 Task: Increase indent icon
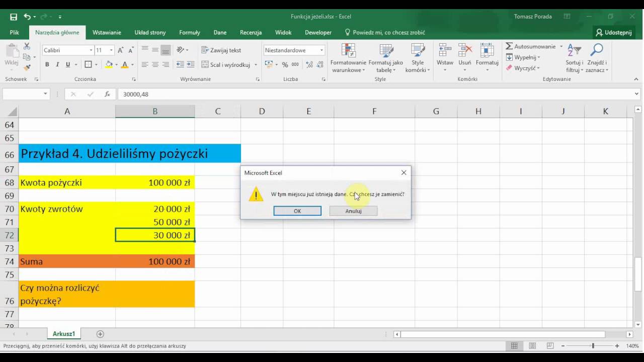[190, 64]
